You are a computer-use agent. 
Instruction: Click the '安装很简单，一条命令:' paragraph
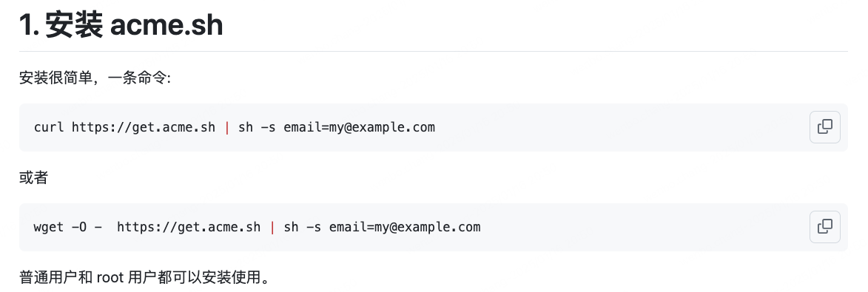pos(95,78)
